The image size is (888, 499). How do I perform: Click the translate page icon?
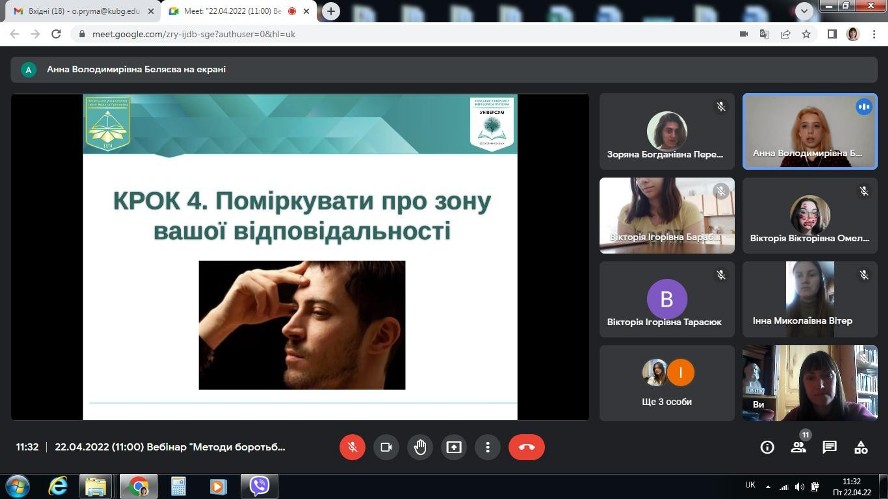765,34
